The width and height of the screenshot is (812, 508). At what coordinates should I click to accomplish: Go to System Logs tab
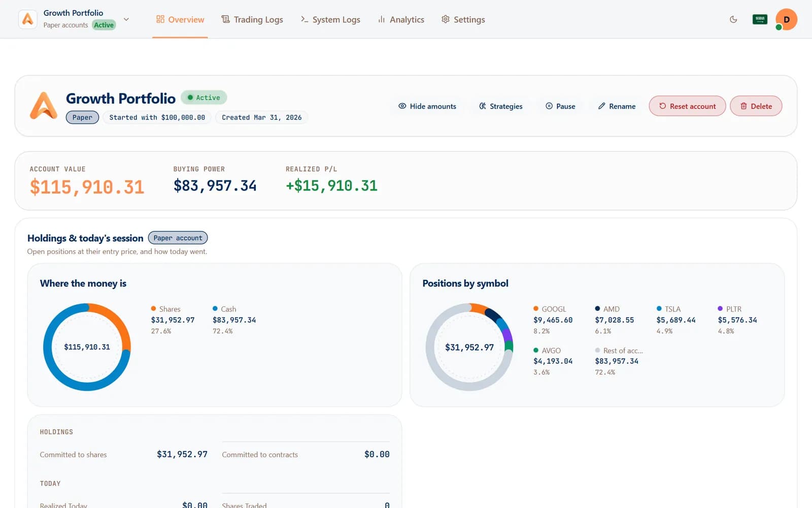pyautogui.click(x=330, y=19)
